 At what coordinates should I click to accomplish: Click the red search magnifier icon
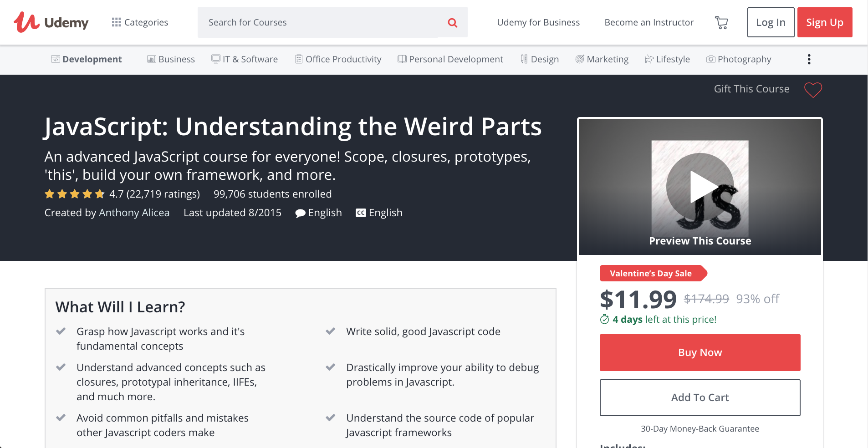[x=452, y=22]
